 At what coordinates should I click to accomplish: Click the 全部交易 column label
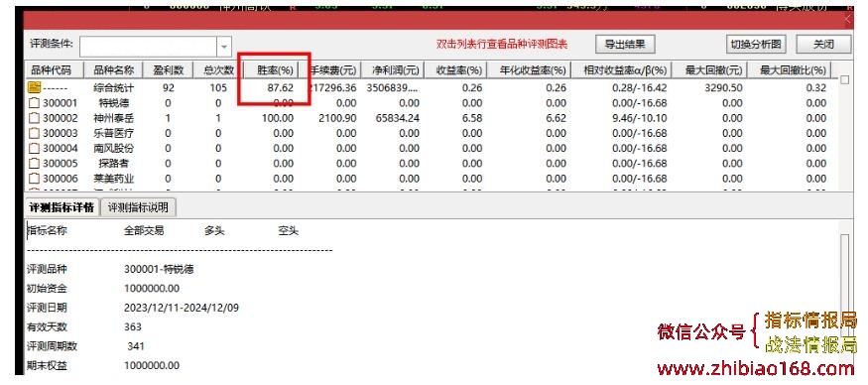pyautogui.click(x=144, y=231)
